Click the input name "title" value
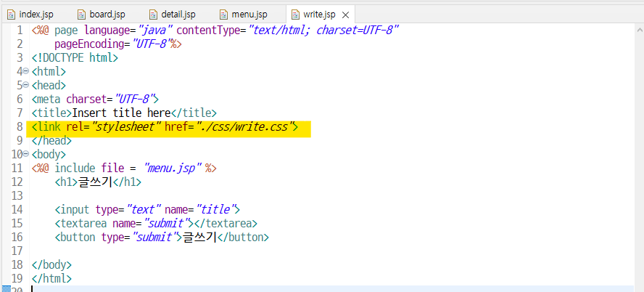The width and height of the screenshot is (644, 292). [215, 209]
